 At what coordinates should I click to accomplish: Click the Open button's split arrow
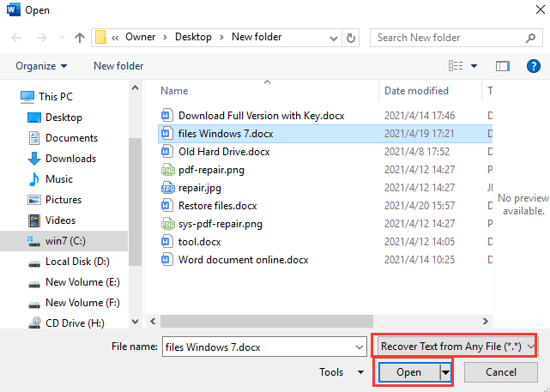[445, 372]
